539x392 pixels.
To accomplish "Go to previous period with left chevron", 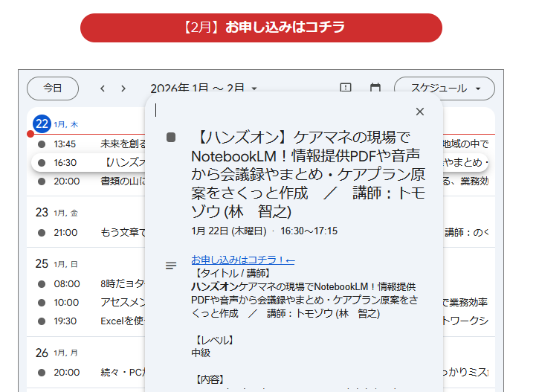I will (103, 89).
